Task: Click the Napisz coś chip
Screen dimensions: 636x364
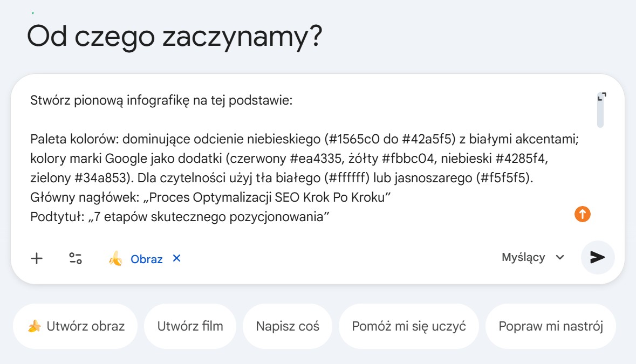Action: coord(288,326)
